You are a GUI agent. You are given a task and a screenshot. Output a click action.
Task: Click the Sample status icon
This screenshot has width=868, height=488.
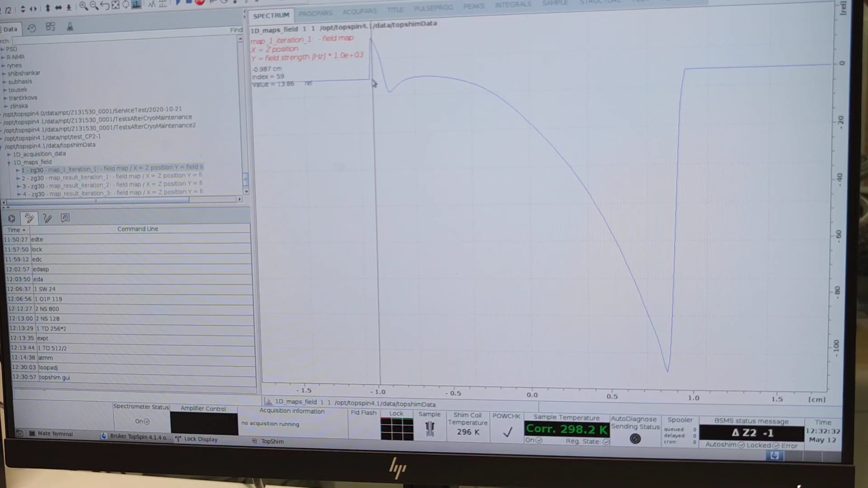pyautogui.click(x=430, y=429)
